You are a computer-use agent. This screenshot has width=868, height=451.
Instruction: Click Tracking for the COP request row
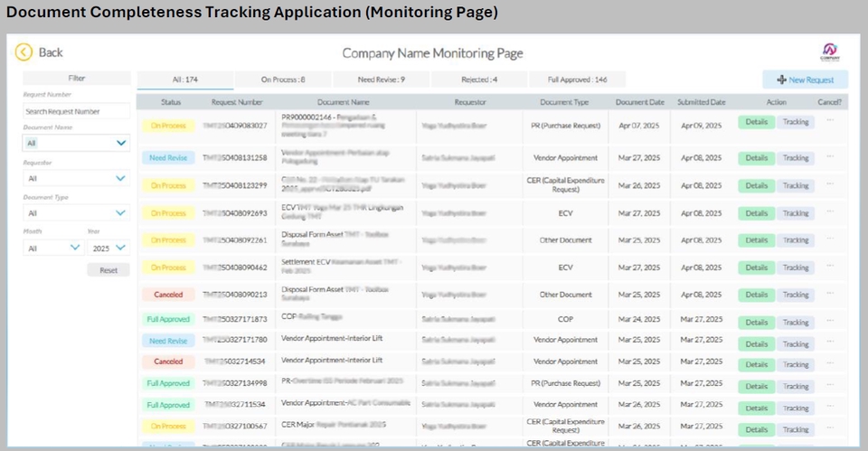tap(796, 320)
